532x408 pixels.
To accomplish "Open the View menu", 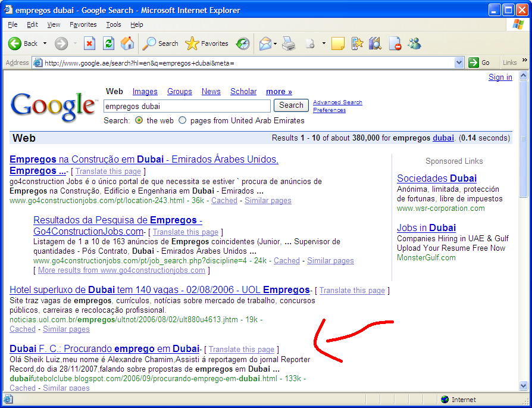I will pyautogui.click(x=54, y=24).
